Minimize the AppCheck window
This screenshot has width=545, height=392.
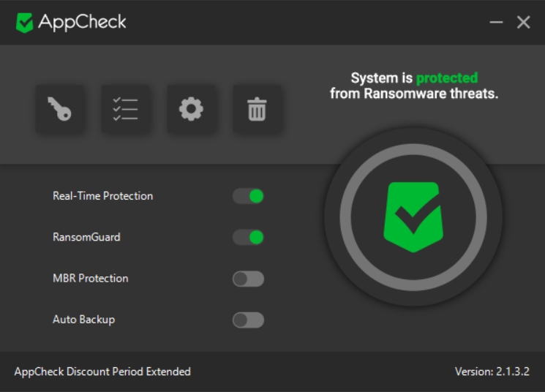coord(496,23)
